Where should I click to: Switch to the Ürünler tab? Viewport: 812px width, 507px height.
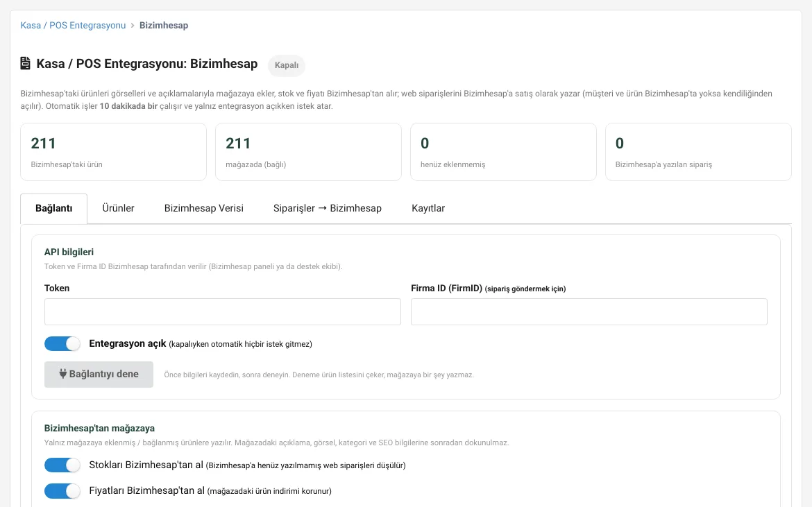click(x=118, y=209)
